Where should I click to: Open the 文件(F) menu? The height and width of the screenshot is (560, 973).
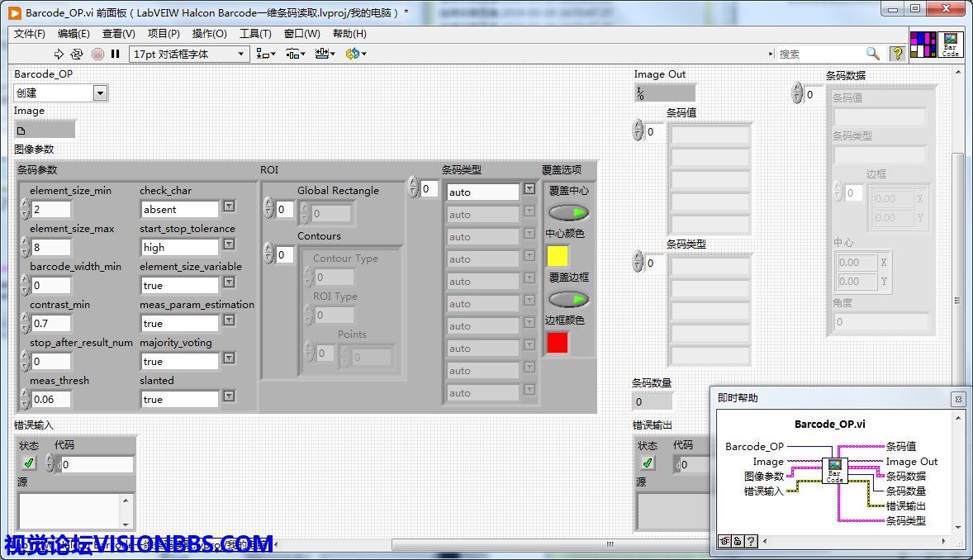[x=30, y=34]
